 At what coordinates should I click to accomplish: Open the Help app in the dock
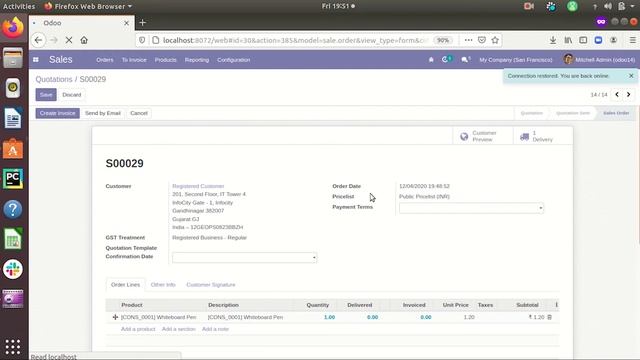pos(13,209)
